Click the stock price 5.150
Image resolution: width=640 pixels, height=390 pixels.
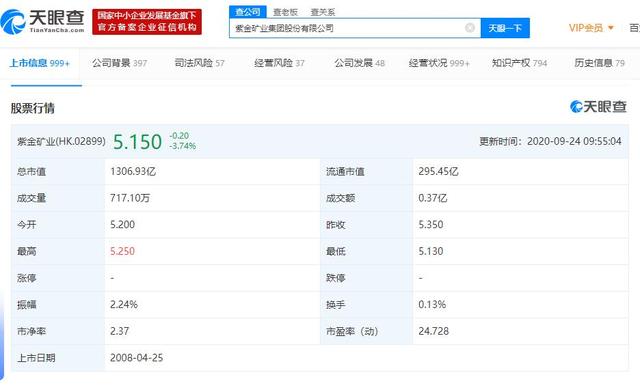point(137,142)
